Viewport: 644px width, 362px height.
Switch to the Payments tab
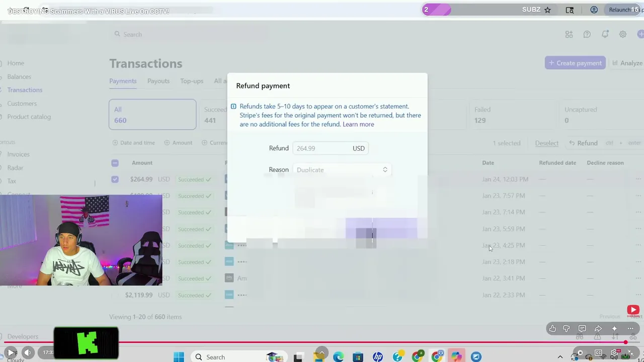click(x=123, y=81)
